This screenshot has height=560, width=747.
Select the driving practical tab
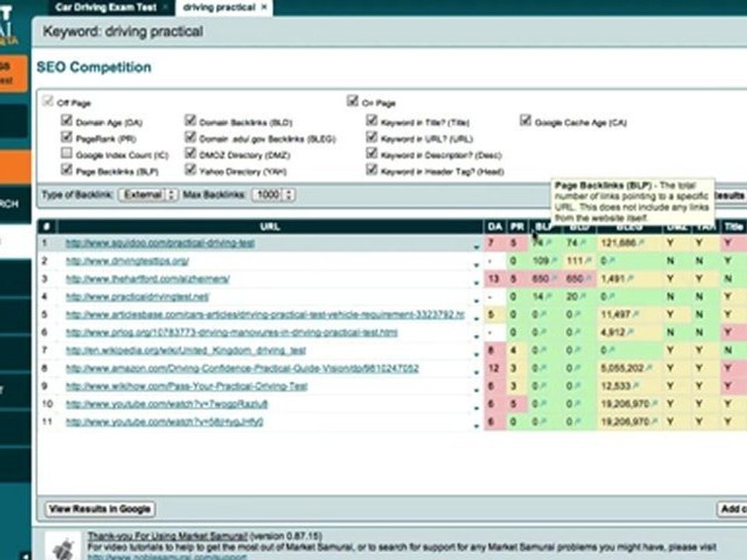219,7
